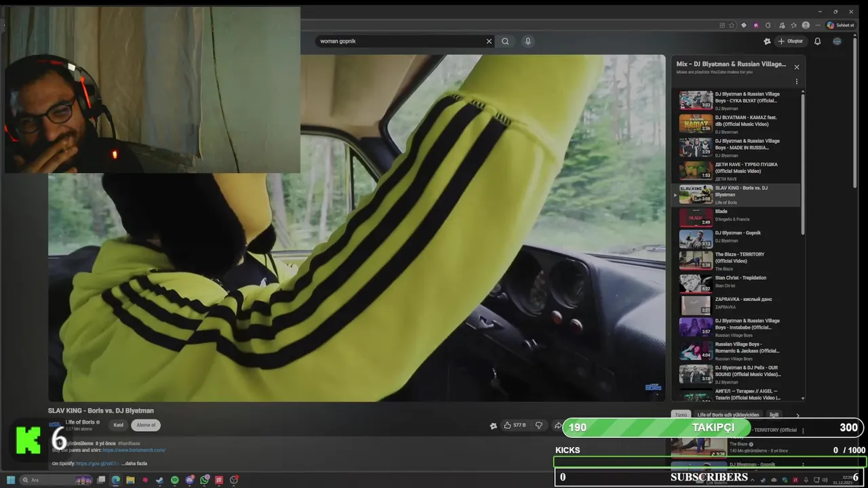This screenshot has height=488, width=868.
Task: Open the YouTube account avatar menu
Action: 837,41
